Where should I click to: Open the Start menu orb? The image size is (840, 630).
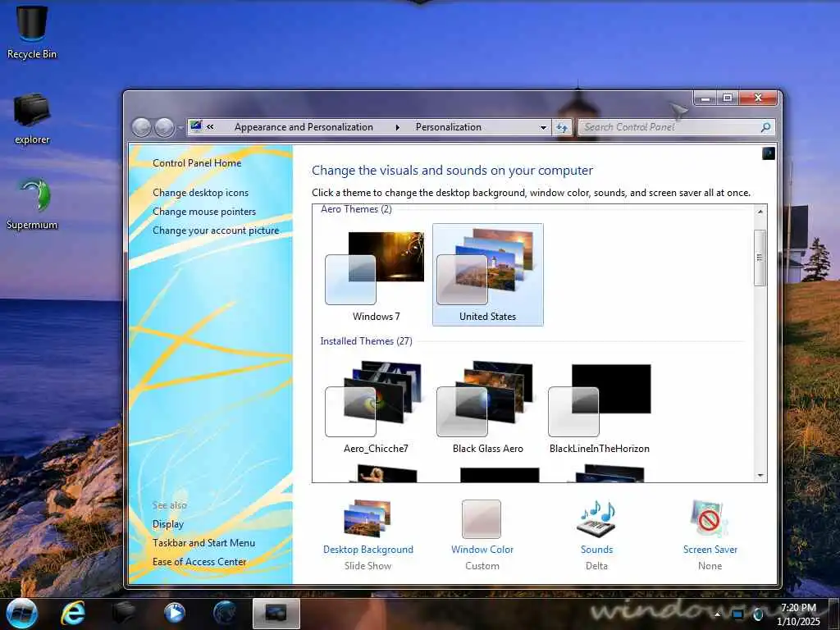[21, 614]
